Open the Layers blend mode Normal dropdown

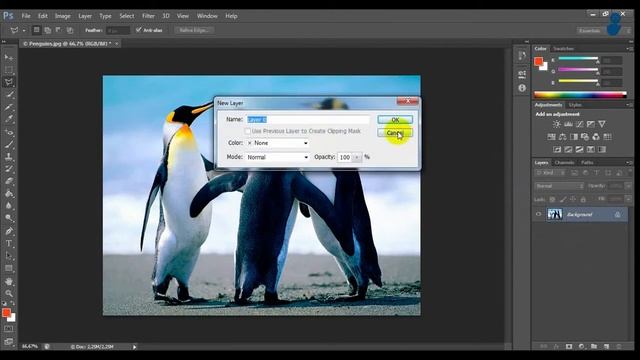click(x=559, y=186)
